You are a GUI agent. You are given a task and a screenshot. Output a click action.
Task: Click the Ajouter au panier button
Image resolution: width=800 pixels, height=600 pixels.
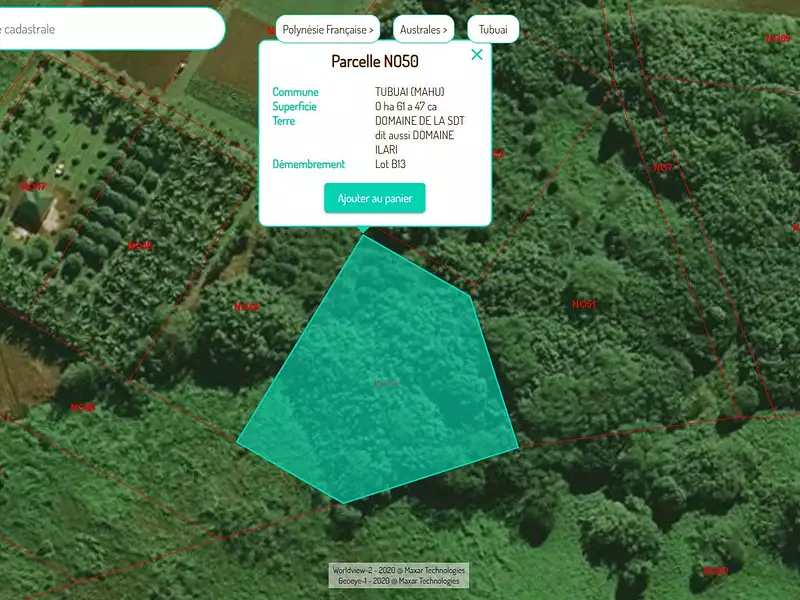(x=375, y=198)
